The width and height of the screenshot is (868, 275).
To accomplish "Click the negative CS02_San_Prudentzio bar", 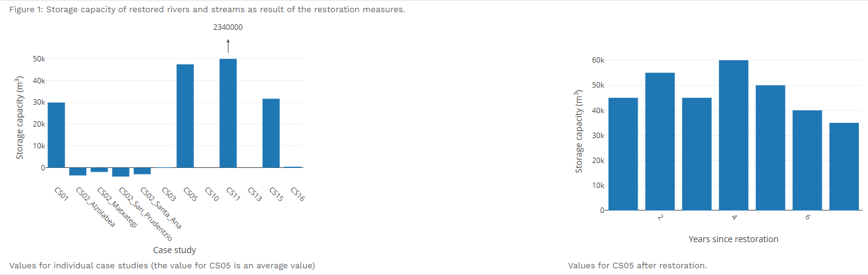I will coord(120,172).
